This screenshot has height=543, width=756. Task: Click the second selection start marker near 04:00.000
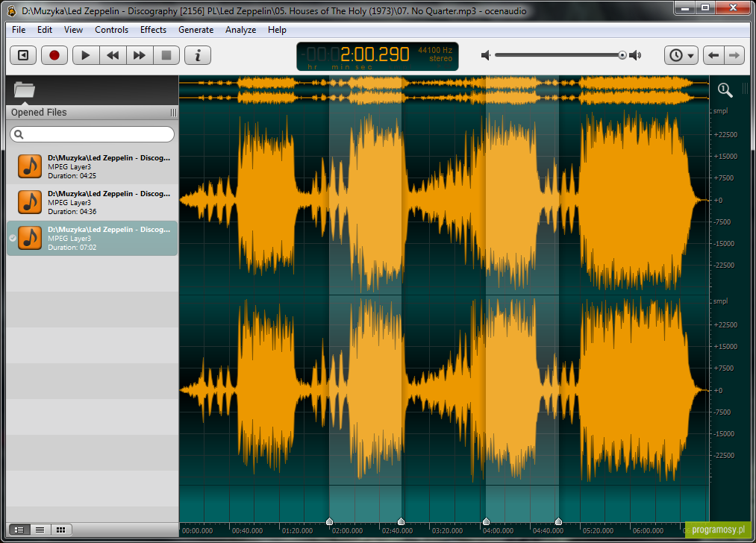pyautogui.click(x=486, y=521)
